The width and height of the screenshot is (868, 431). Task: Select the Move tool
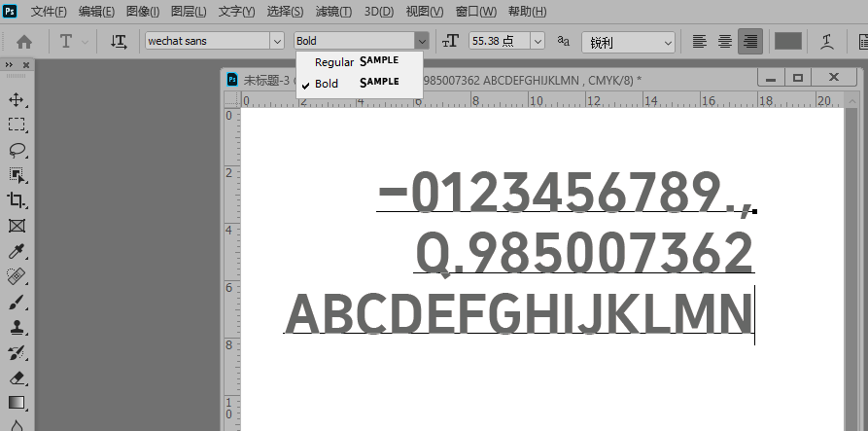[x=17, y=99]
